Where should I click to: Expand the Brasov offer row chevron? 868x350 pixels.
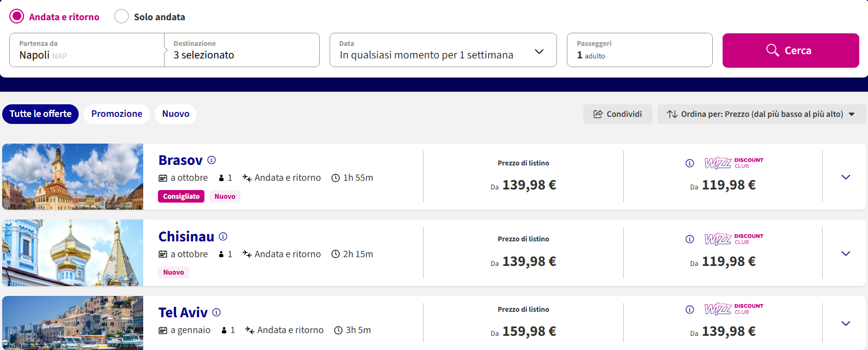click(x=846, y=177)
